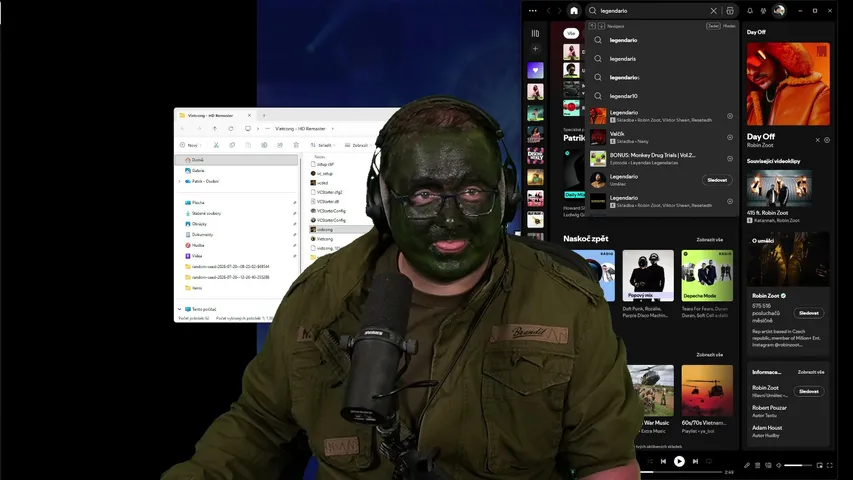Screen dimensions: 853x480
Task: Go back in Spotify navigation history
Action: [x=548, y=11]
